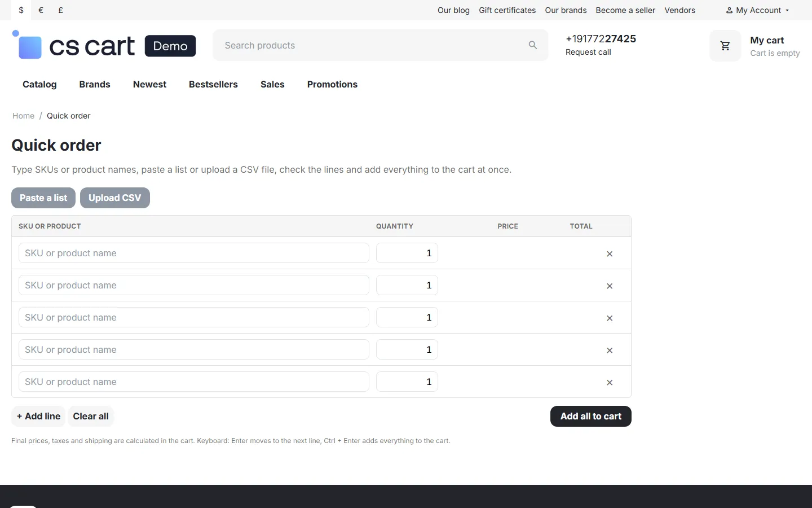
Task: Click the search magnifier icon
Action: (x=533, y=45)
